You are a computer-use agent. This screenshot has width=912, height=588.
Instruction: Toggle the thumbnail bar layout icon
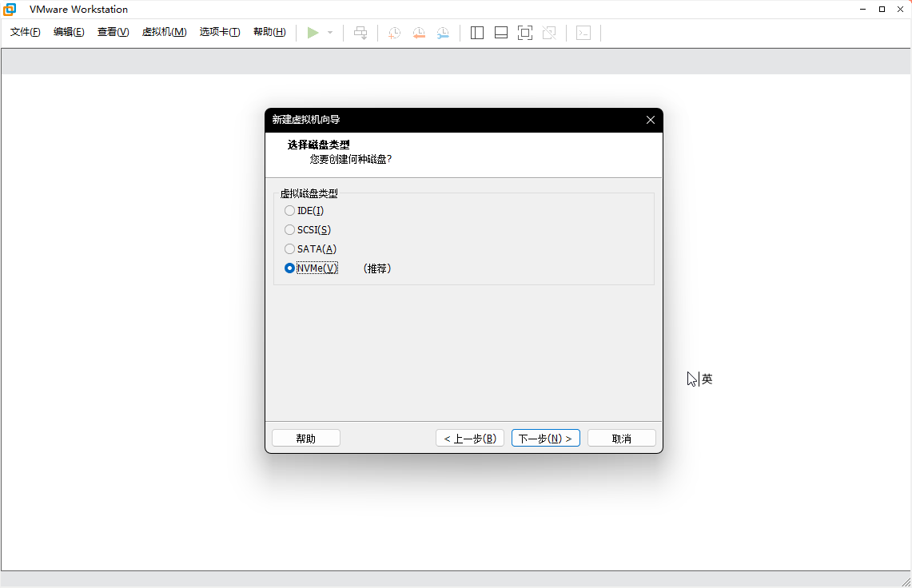(501, 33)
